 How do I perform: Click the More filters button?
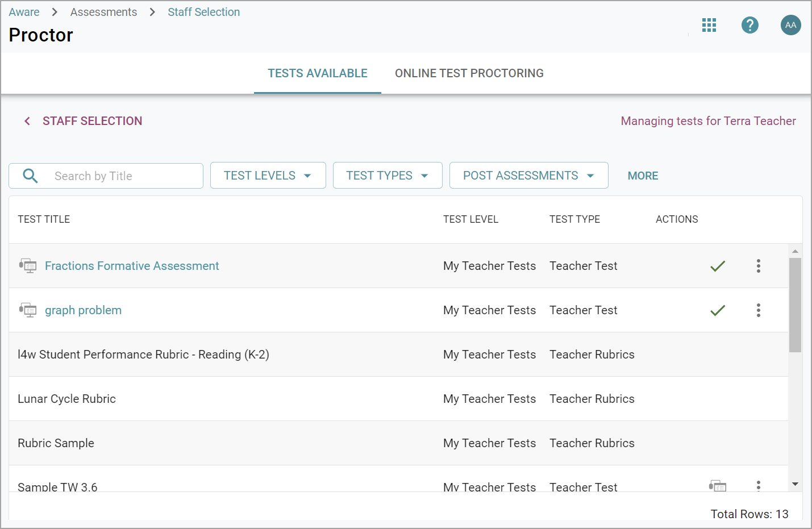click(x=643, y=176)
